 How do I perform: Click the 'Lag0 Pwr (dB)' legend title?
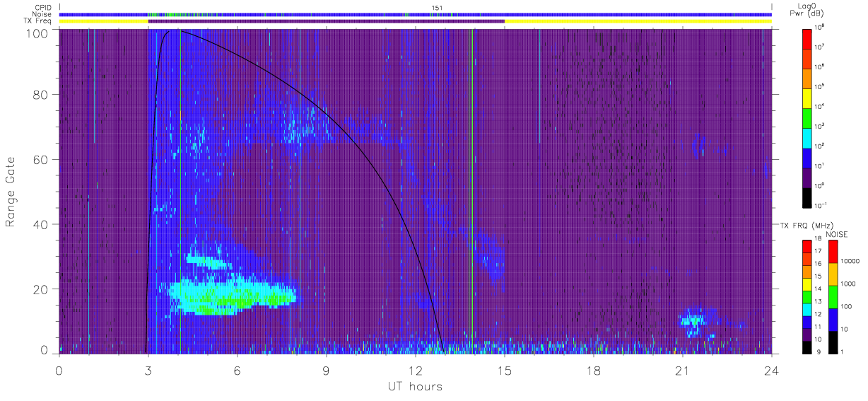tap(808, 9)
